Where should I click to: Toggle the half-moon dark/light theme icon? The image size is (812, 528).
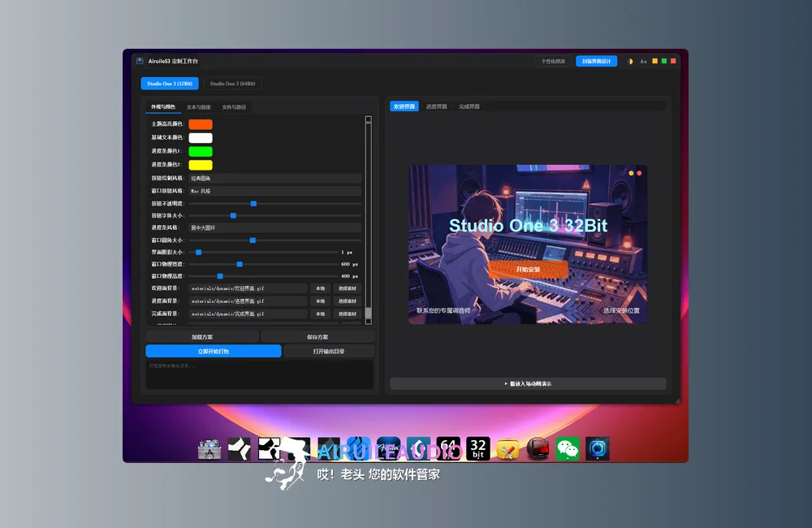[x=630, y=61]
